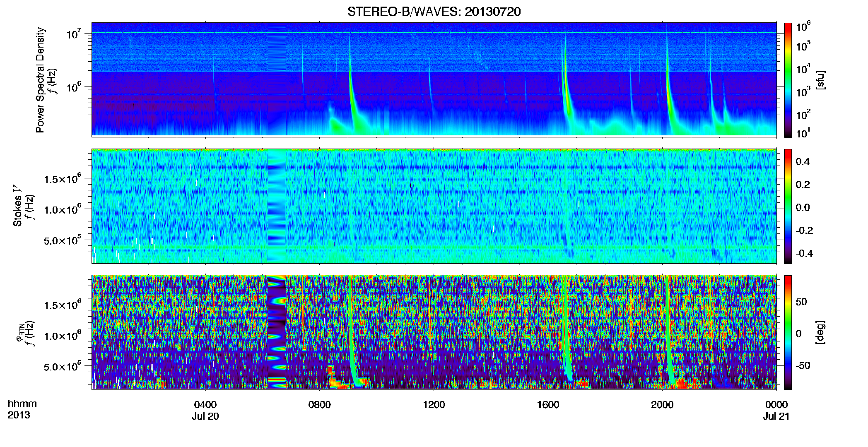The width and height of the screenshot is (868, 447).
Task: Click the positive 50 degree colorbar label
Action: click(x=801, y=302)
